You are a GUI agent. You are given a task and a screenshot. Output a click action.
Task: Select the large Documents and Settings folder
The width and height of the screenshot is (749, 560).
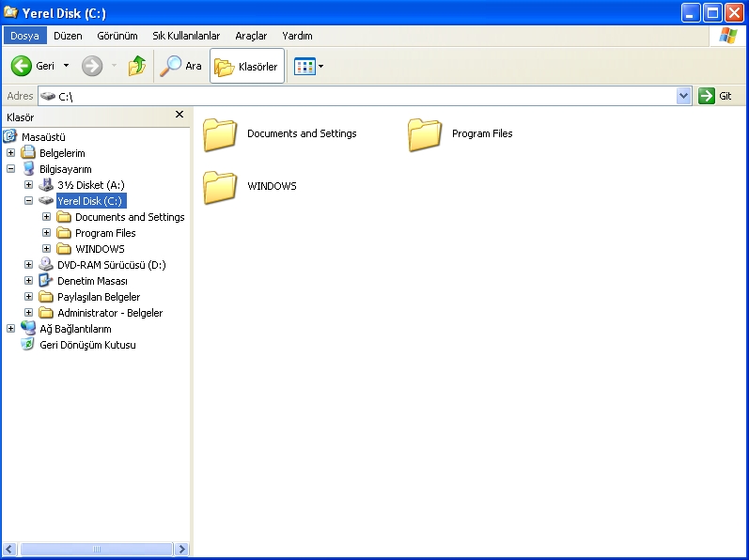coord(220,135)
